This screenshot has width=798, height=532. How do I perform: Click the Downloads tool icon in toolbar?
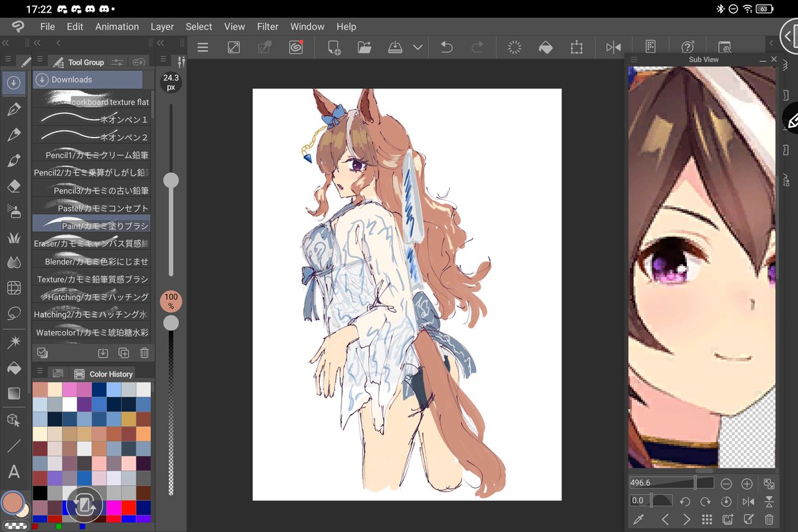(x=14, y=82)
